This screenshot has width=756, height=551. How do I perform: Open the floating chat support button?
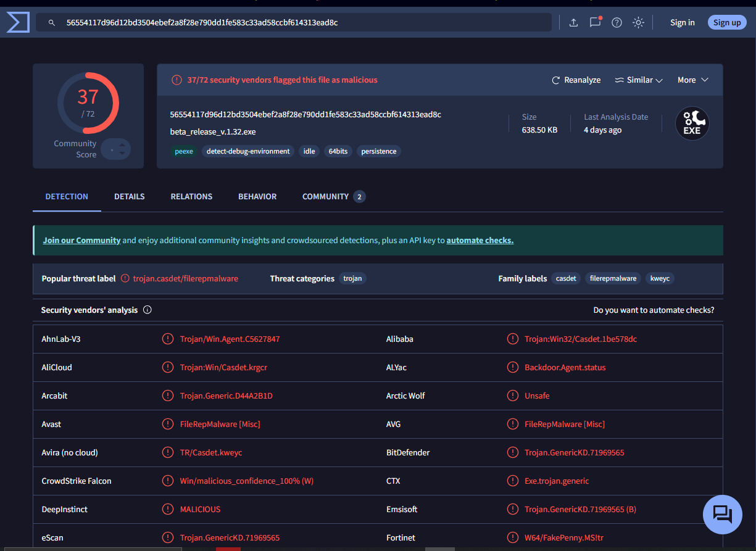tap(723, 514)
